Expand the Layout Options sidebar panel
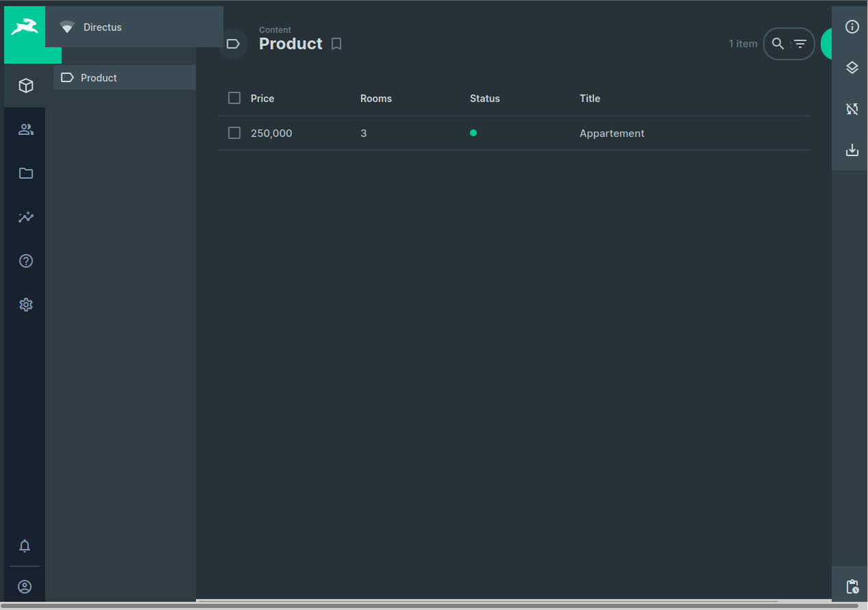 pyautogui.click(x=852, y=68)
